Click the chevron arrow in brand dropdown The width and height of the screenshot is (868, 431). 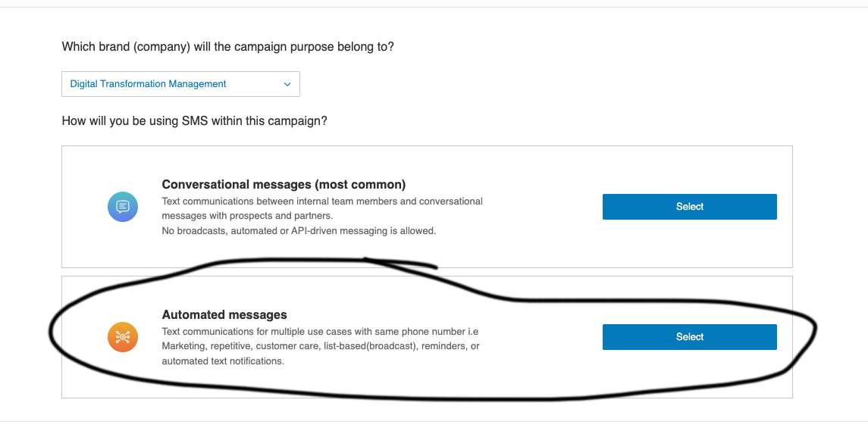[x=287, y=85]
